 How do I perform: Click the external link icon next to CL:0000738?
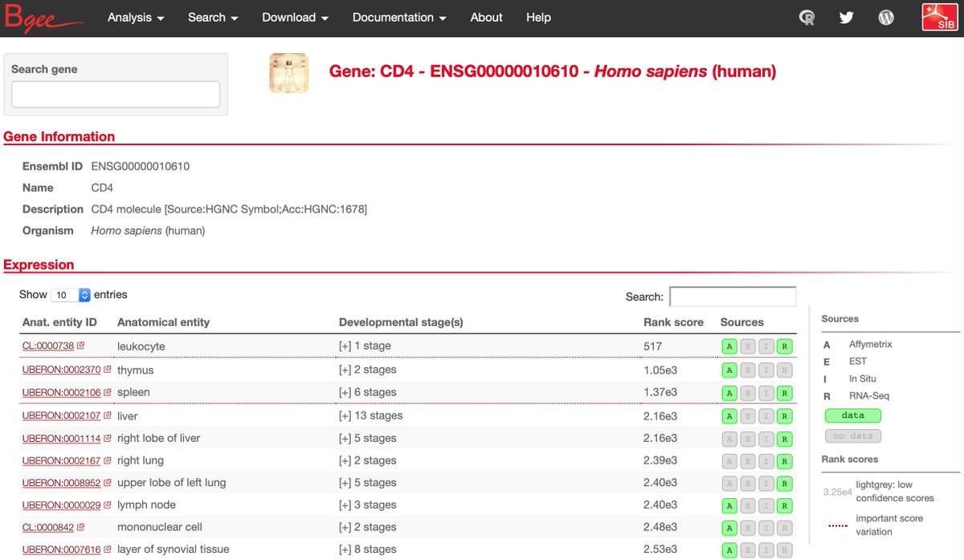(x=81, y=345)
